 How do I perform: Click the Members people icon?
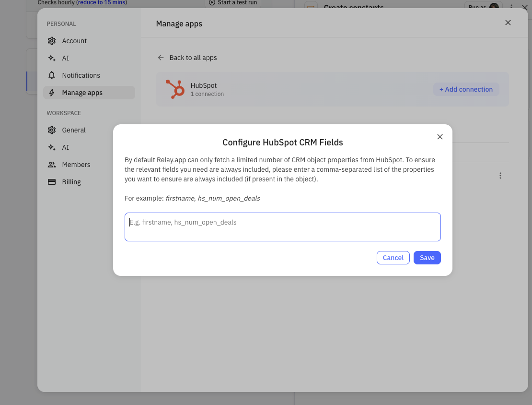point(52,165)
